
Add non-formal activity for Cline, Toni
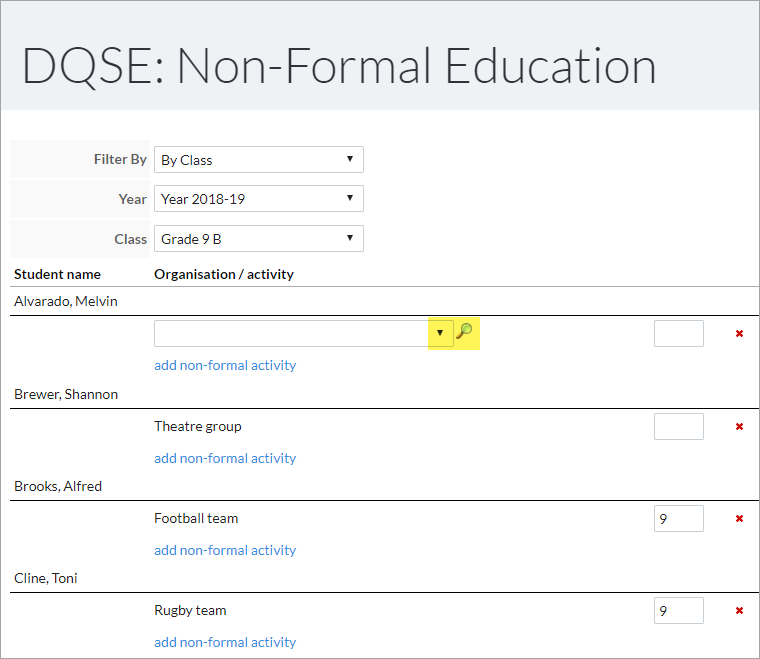coord(225,642)
